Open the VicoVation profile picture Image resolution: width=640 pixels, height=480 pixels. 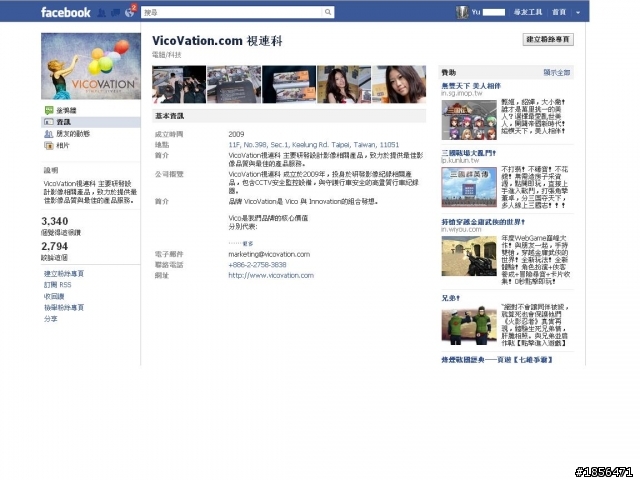(91, 66)
